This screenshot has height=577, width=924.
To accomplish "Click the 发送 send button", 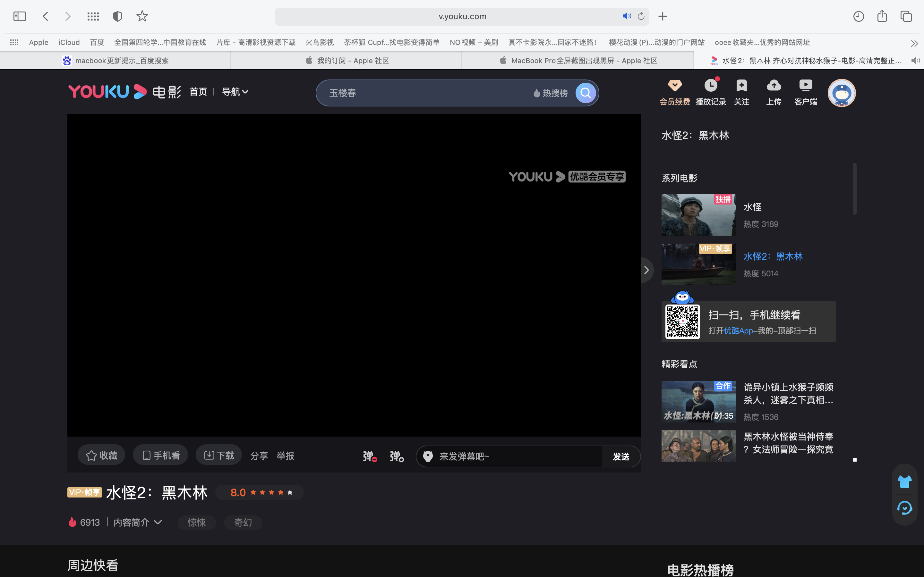I will coord(620,456).
